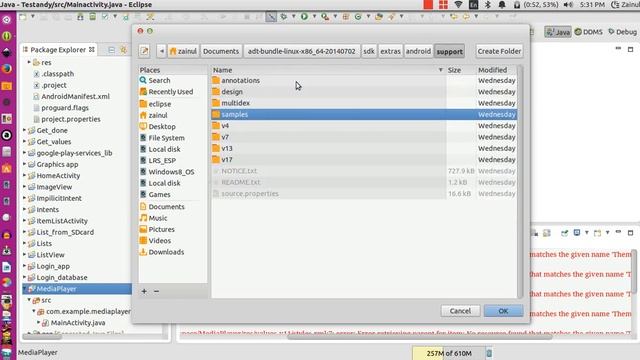Switch to the Java perspective
640x360 pixels.
tap(558, 32)
